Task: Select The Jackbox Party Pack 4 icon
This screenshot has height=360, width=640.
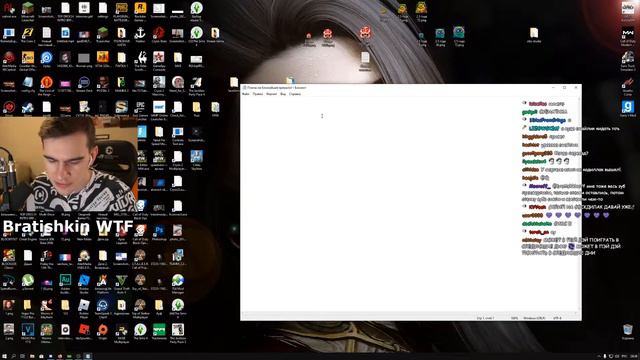Action: tap(196, 85)
